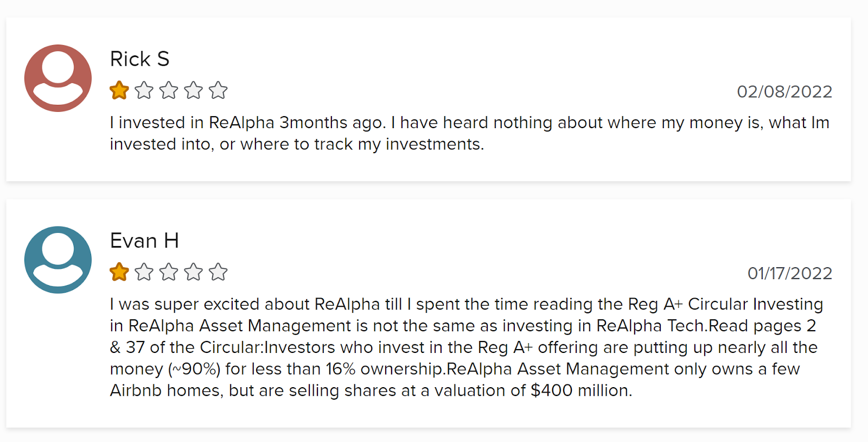The width and height of the screenshot is (868, 442).
Task: Click the fourth star in Evan H's rating
Action: [x=194, y=272]
